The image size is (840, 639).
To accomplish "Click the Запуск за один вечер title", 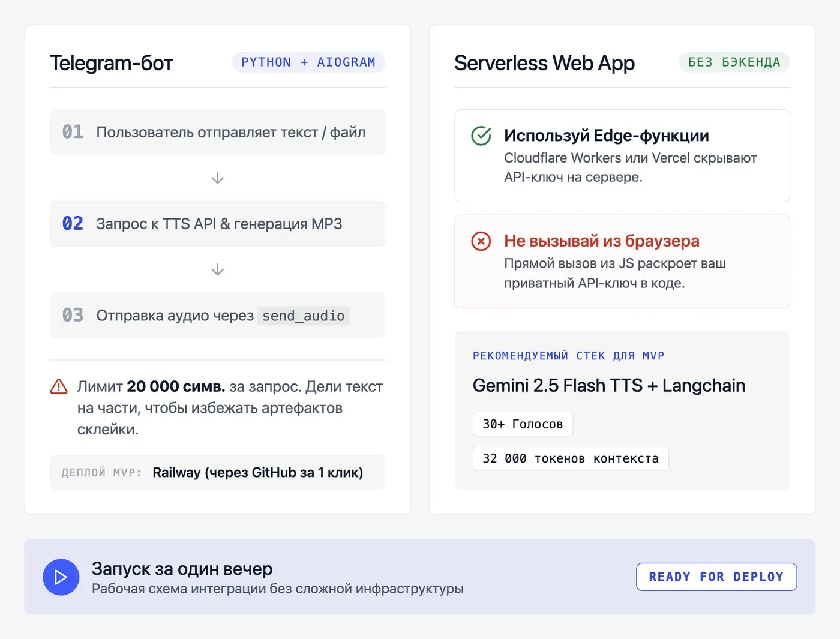I will [182, 568].
